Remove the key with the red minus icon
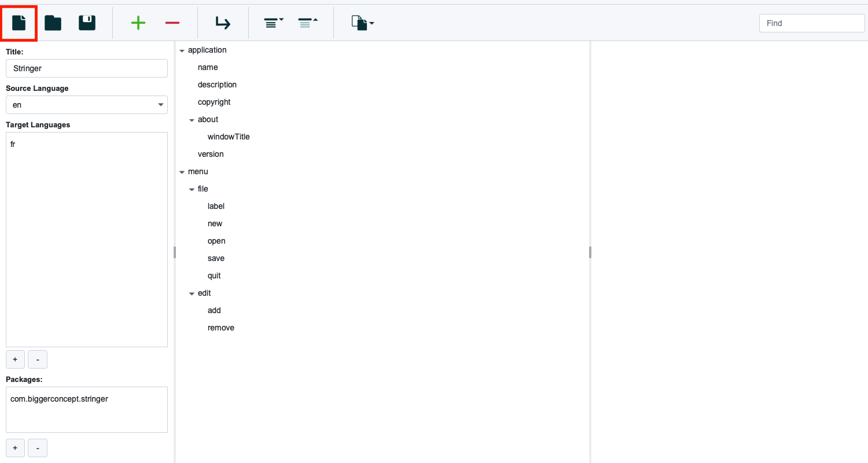This screenshot has width=868, height=463. tap(172, 23)
